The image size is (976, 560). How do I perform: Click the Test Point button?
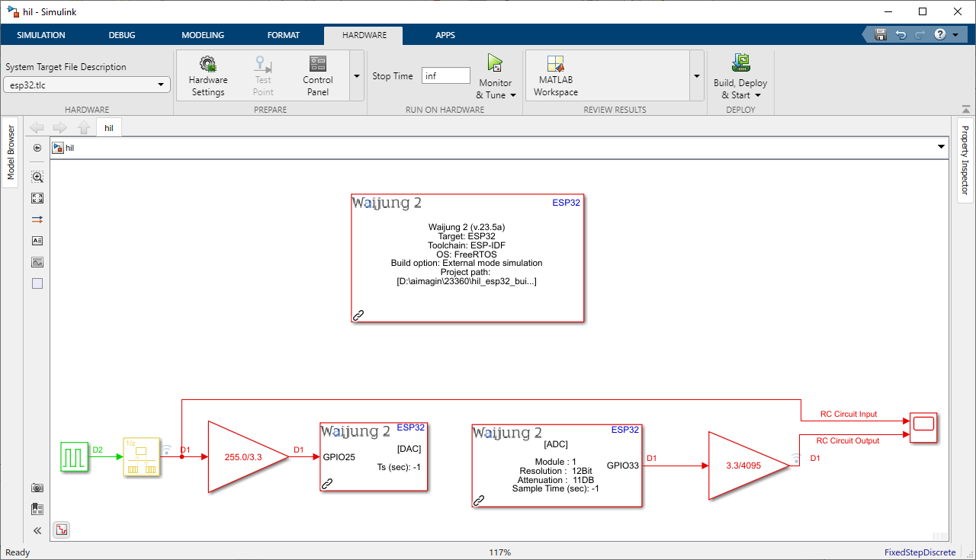(263, 75)
